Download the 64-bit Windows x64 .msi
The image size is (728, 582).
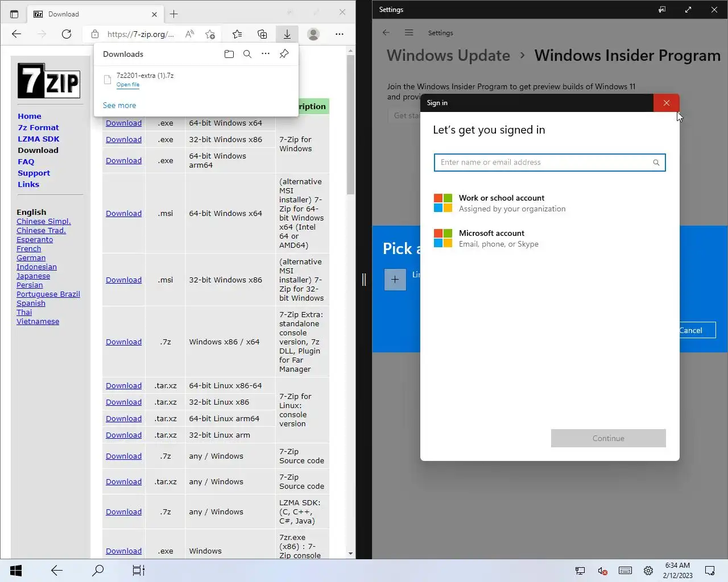point(123,213)
